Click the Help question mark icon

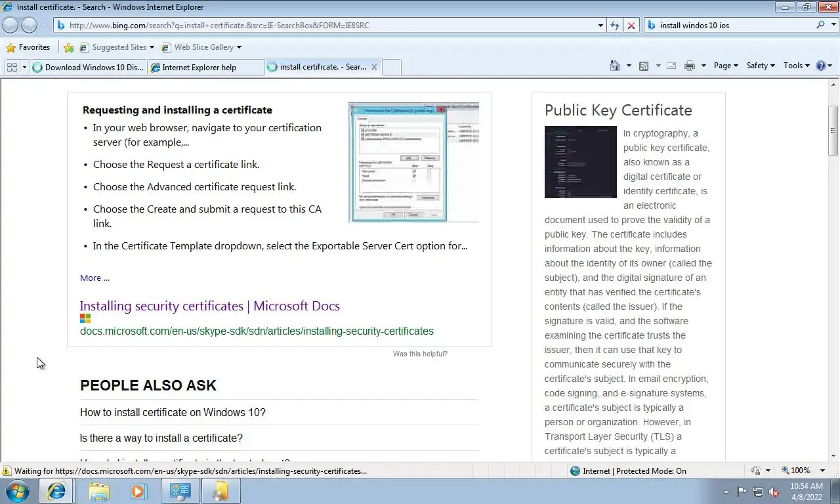820,66
